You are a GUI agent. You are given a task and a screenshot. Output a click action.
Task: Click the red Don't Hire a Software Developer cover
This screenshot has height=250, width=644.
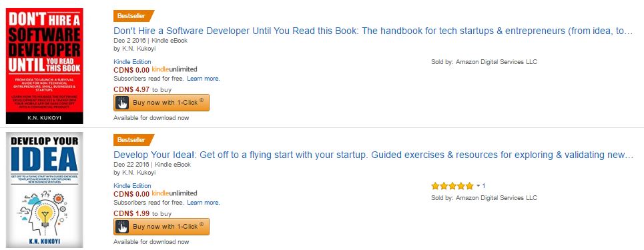(44, 66)
